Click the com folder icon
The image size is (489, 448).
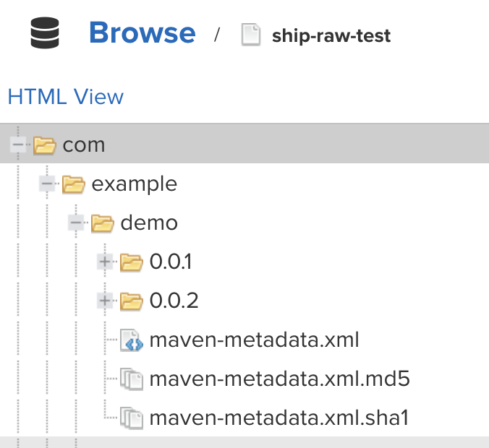pos(45,146)
